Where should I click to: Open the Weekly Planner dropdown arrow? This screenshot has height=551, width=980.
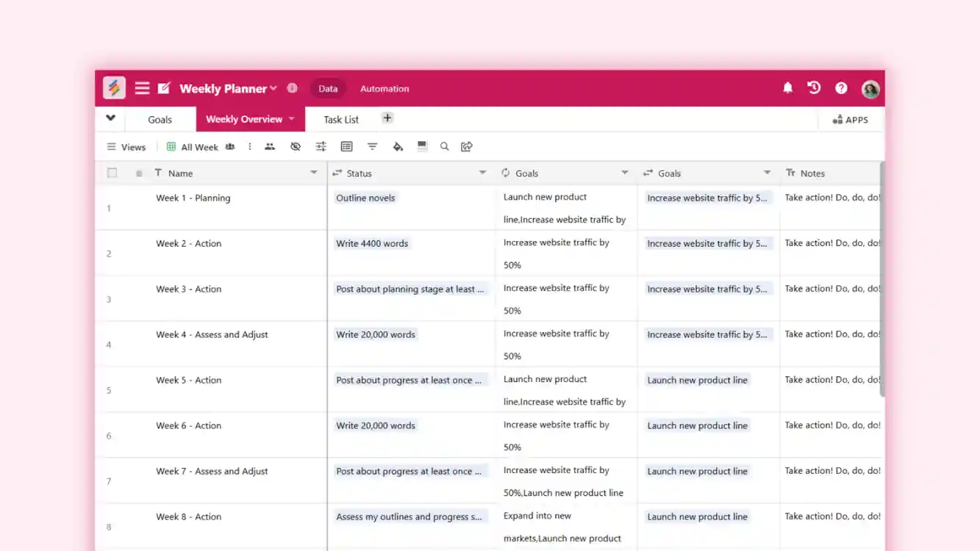(273, 88)
